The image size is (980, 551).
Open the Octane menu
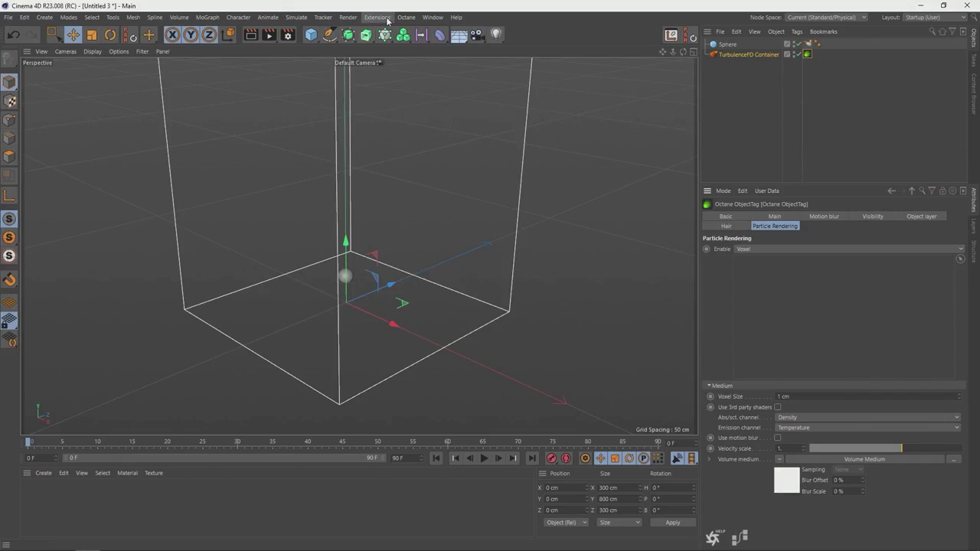(x=406, y=17)
